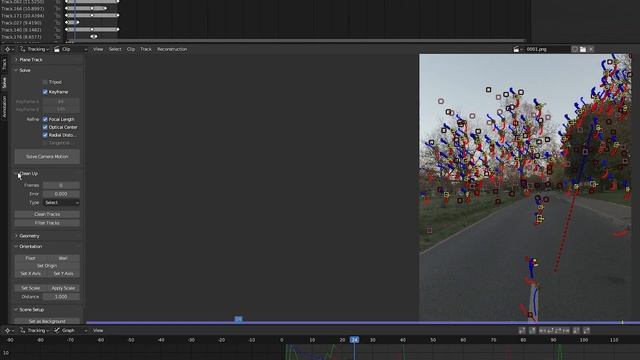Toggle lock icon for Track.140
This screenshot has height=360, width=640.
pyautogui.click(x=58, y=30)
